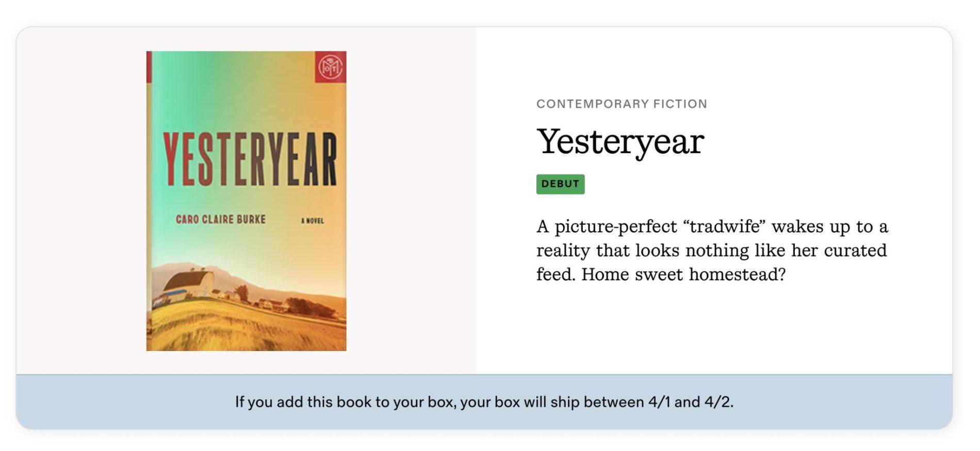Click the Book of the Month logo badge

(x=330, y=66)
